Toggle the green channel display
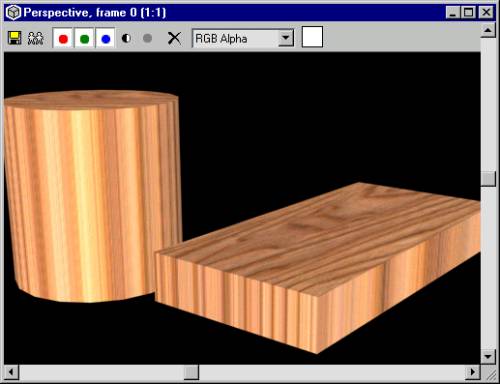The height and width of the screenshot is (384, 500). [x=84, y=38]
